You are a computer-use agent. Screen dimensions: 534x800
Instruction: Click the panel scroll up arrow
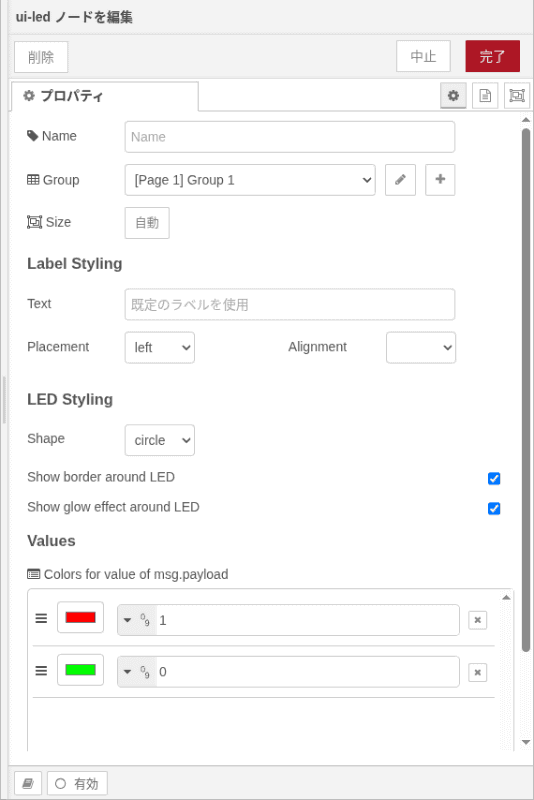click(526, 120)
